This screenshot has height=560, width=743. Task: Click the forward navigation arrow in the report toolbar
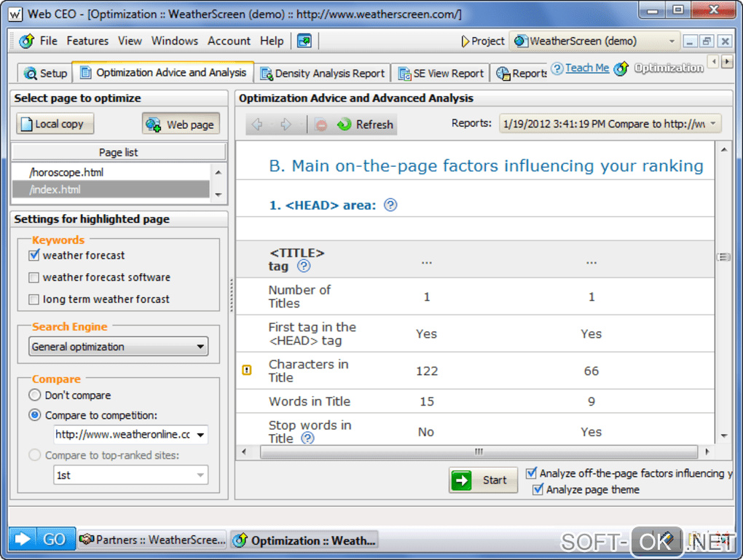[x=286, y=125]
